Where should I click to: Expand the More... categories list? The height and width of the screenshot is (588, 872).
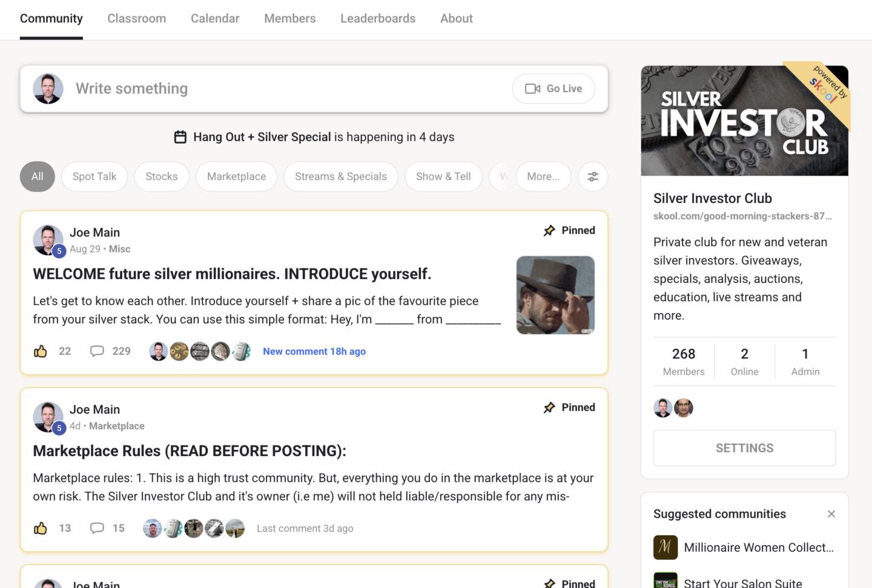pos(543,177)
